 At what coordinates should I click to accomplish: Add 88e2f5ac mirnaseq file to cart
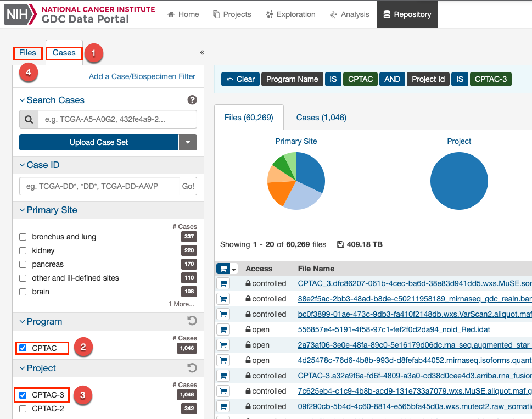point(223,299)
